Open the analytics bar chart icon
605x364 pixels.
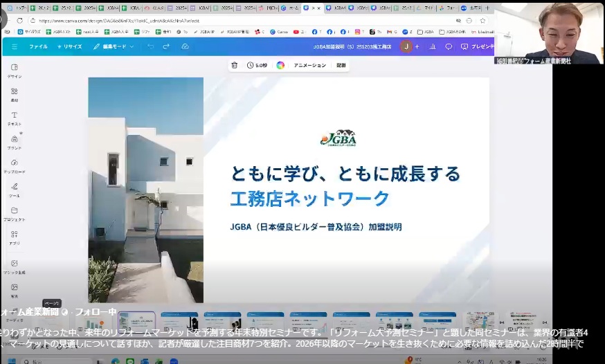click(x=433, y=46)
